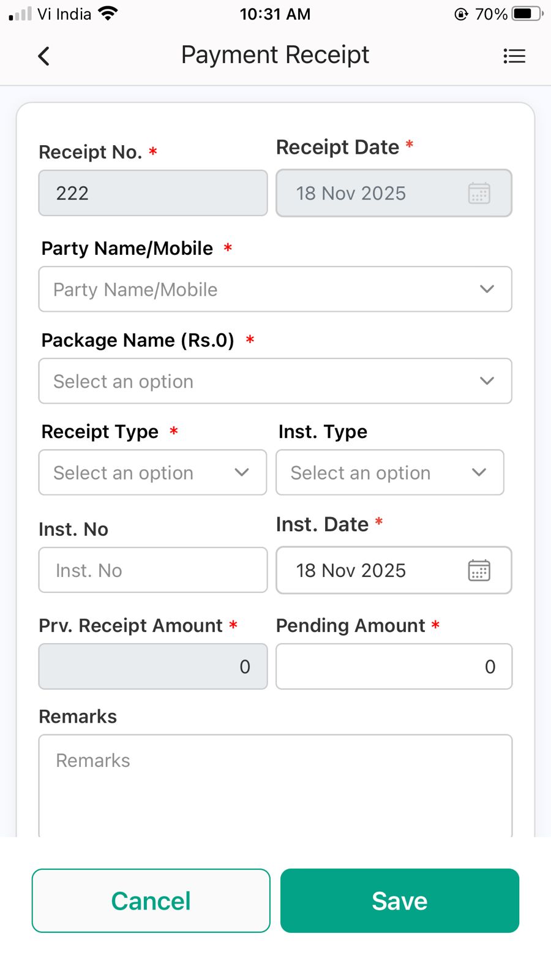Expand the Party Name/Mobile dropdown
This screenshot has width=551, height=980.
[275, 289]
